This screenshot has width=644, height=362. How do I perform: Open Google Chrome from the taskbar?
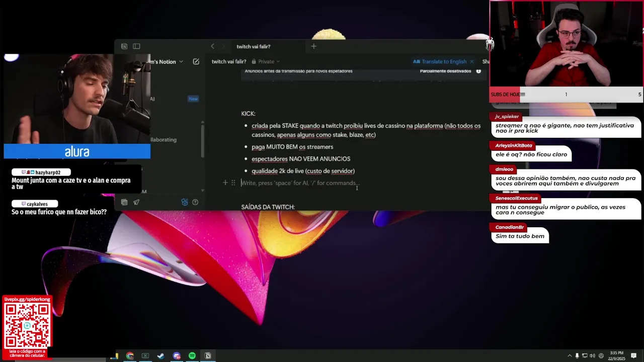pos(130,356)
